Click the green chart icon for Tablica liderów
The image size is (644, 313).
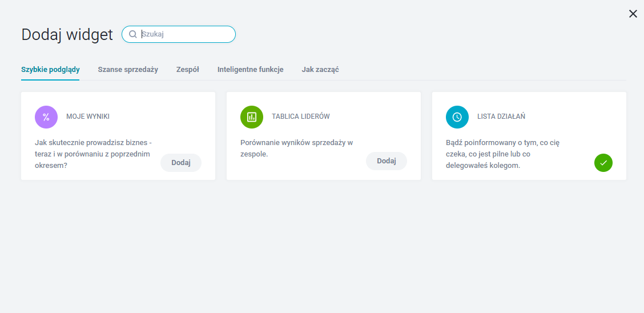(x=252, y=117)
